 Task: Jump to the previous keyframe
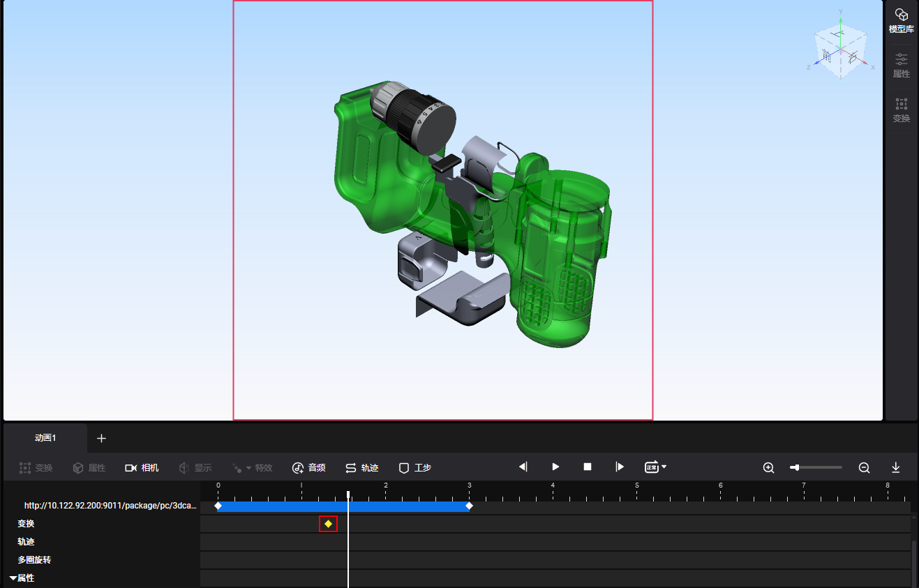(x=523, y=467)
